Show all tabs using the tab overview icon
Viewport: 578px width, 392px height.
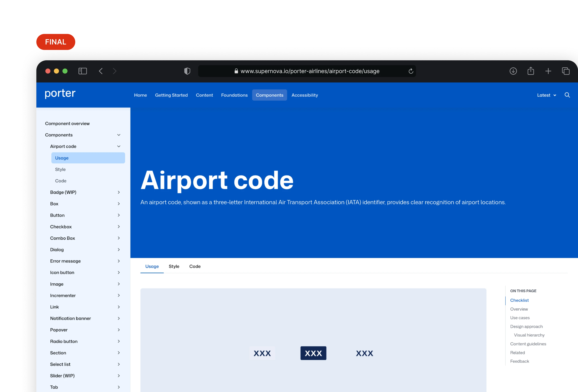[x=566, y=71]
